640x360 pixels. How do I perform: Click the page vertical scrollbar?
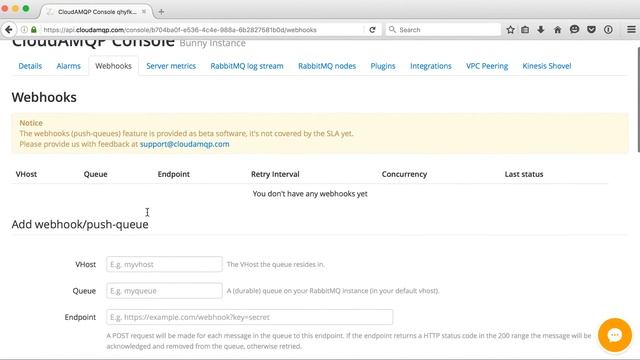637,100
